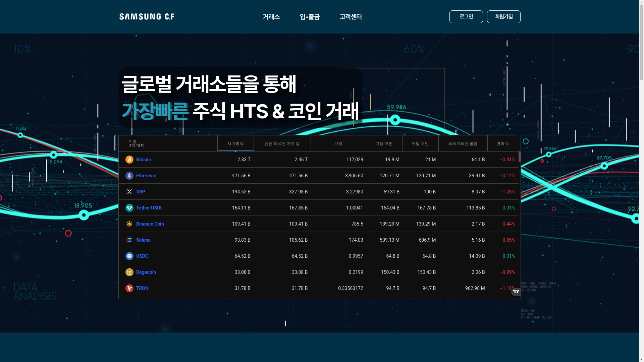
Task: Click the 로그인 button
Action: tap(466, 17)
